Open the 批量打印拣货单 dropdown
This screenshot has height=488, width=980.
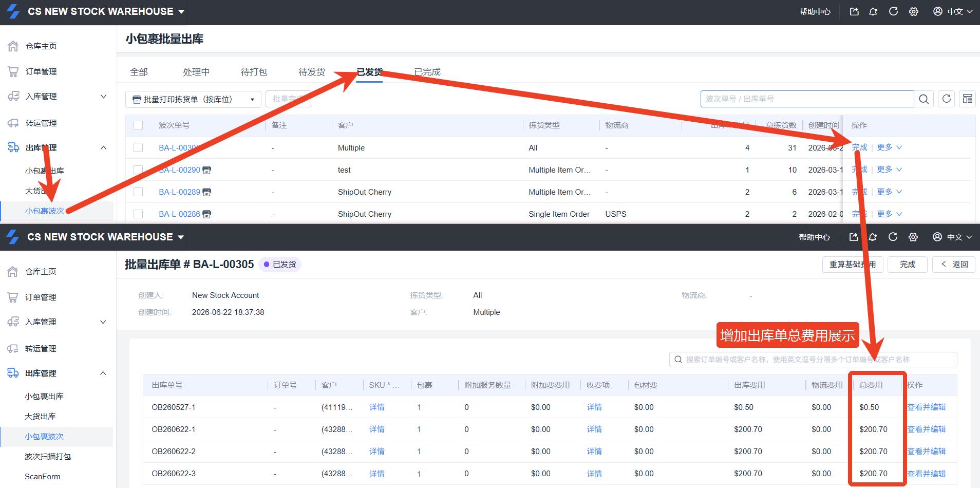pyautogui.click(x=193, y=99)
